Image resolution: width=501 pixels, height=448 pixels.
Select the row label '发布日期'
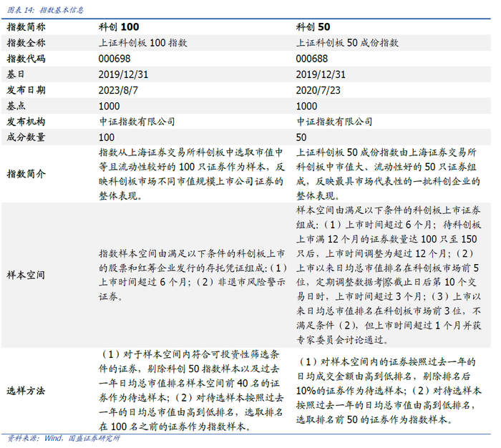click(26, 89)
